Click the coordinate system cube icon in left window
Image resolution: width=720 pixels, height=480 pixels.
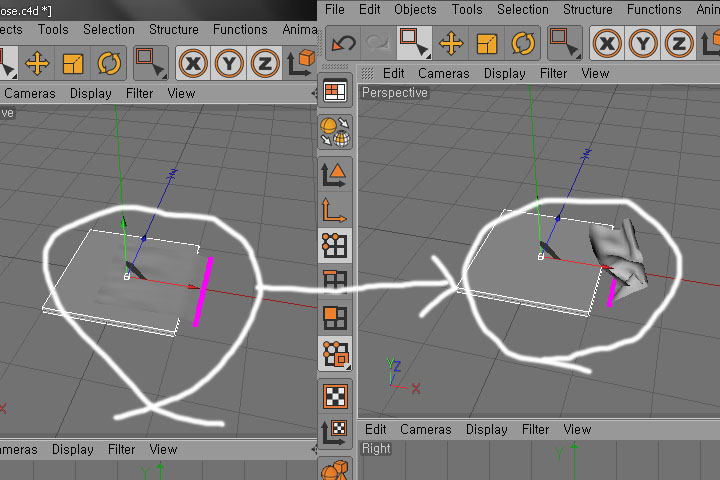301,63
